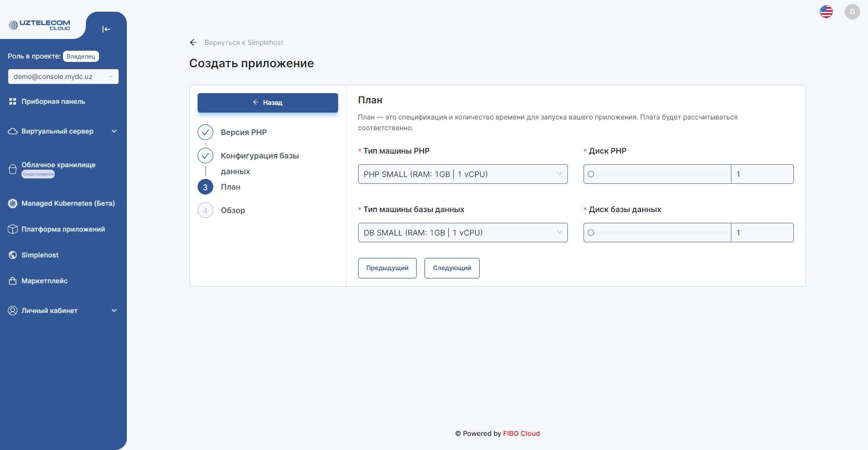The width and height of the screenshot is (868, 450).
Task: Select the completed Версия PHP step checkmark
Action: [x=205, y=132]
